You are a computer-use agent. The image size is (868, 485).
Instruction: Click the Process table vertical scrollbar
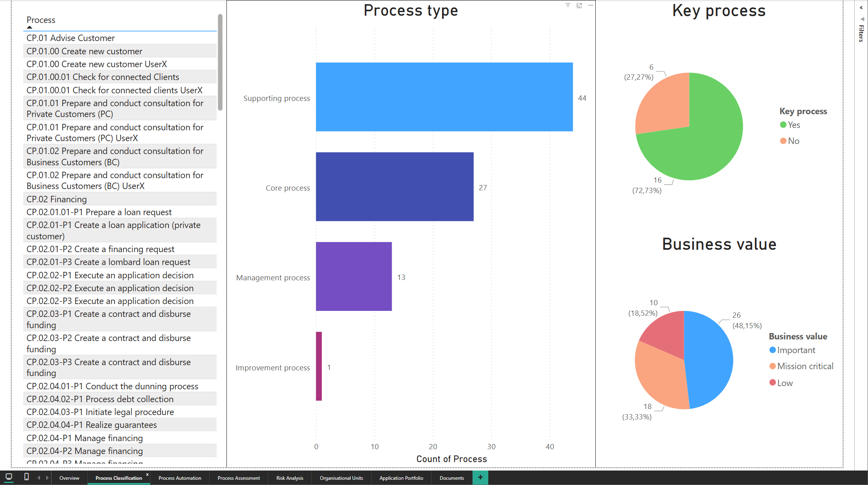220,62
